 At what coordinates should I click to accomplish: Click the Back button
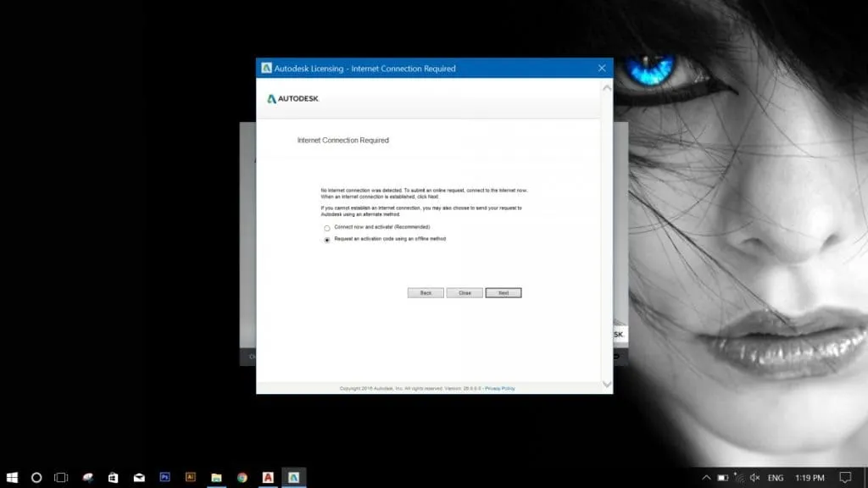click(x=426, y=292)
